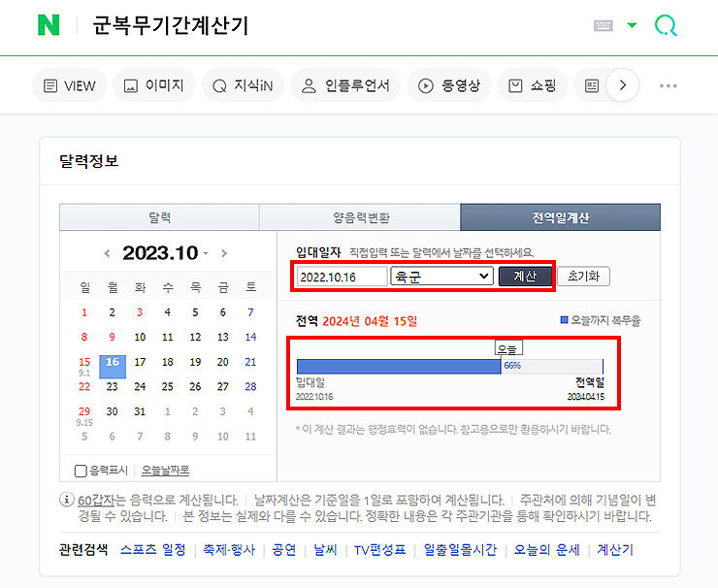Open the virtual keyboard icon
Image resolution: width=718 pixels, height=588 pixels.
coord(604,25)
